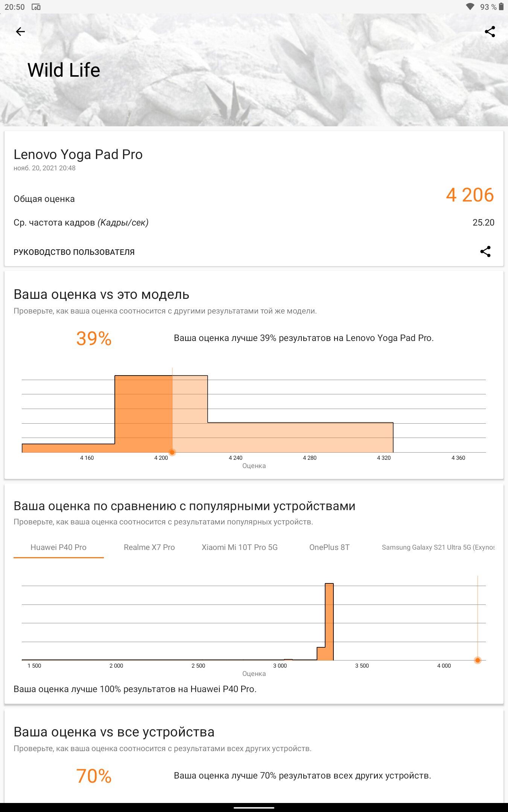Tap the screen cast status icon

36,7
